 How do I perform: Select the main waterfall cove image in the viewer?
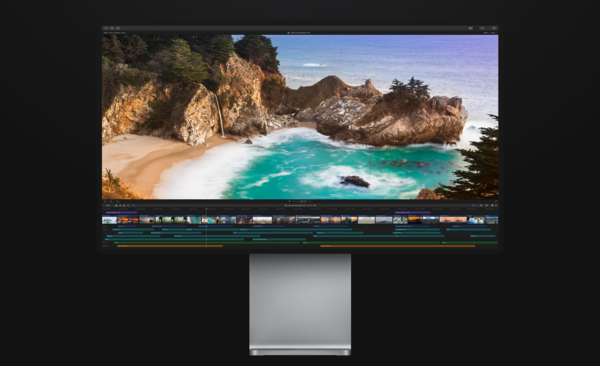300,117
